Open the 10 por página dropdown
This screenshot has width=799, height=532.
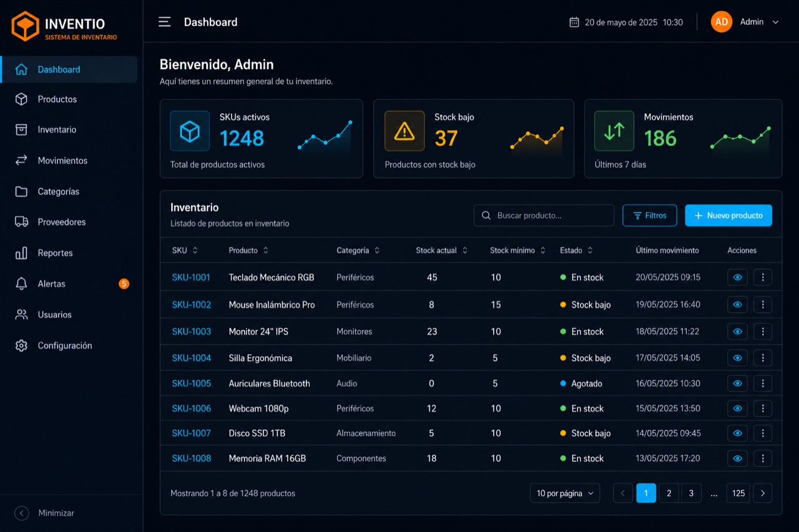565,493
